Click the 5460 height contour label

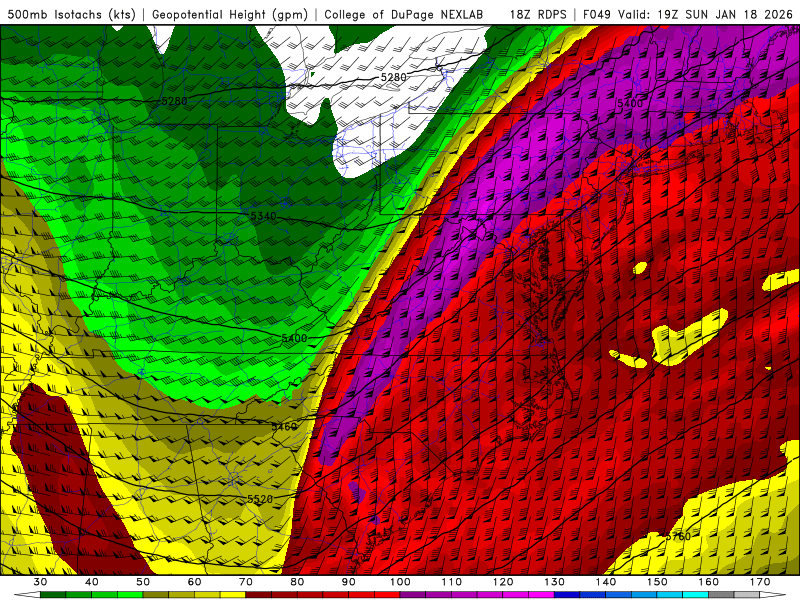click(284, 426)
